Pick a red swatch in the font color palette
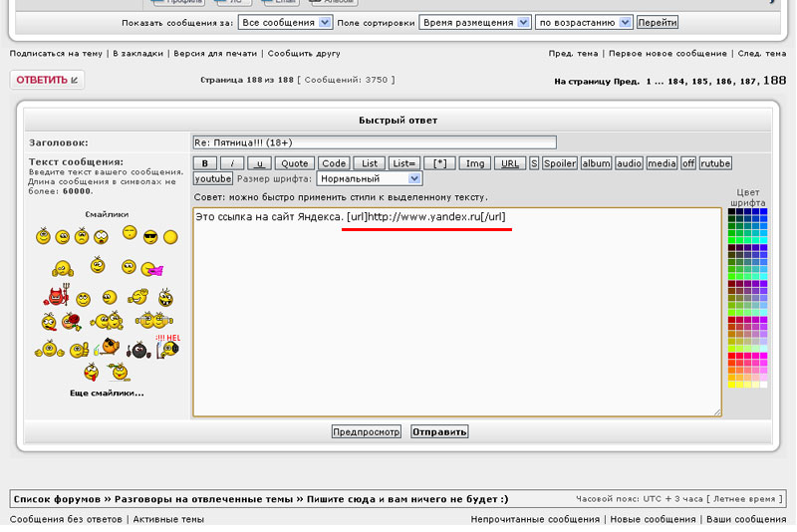The width and height of the screenshot is (797, 532). (x=731, y=355)
